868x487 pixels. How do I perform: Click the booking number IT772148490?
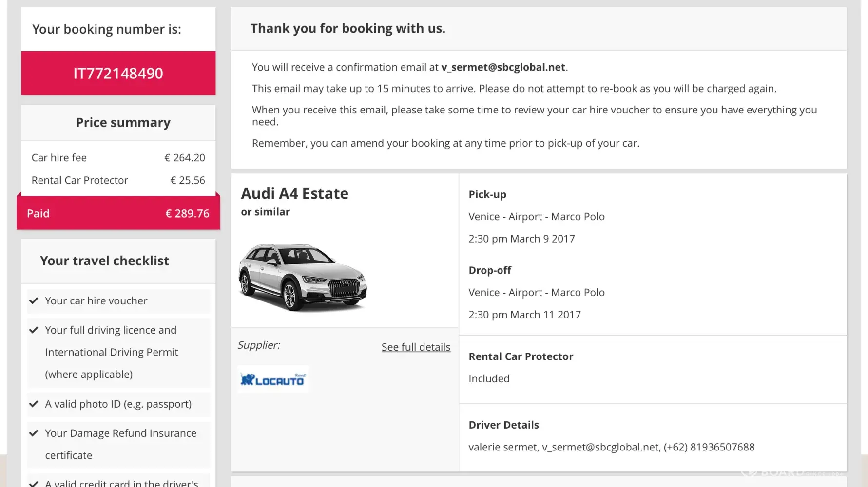click(118, 74)
